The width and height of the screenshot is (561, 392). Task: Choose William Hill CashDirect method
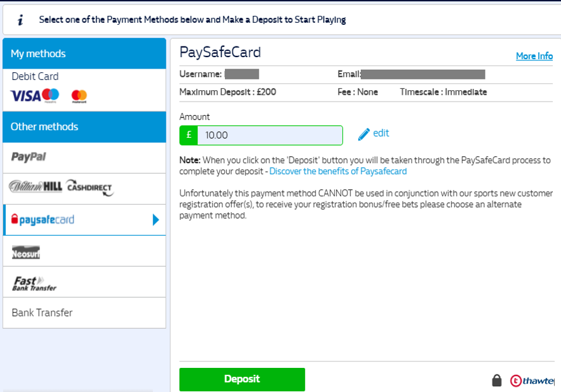(x=84, y=189)
